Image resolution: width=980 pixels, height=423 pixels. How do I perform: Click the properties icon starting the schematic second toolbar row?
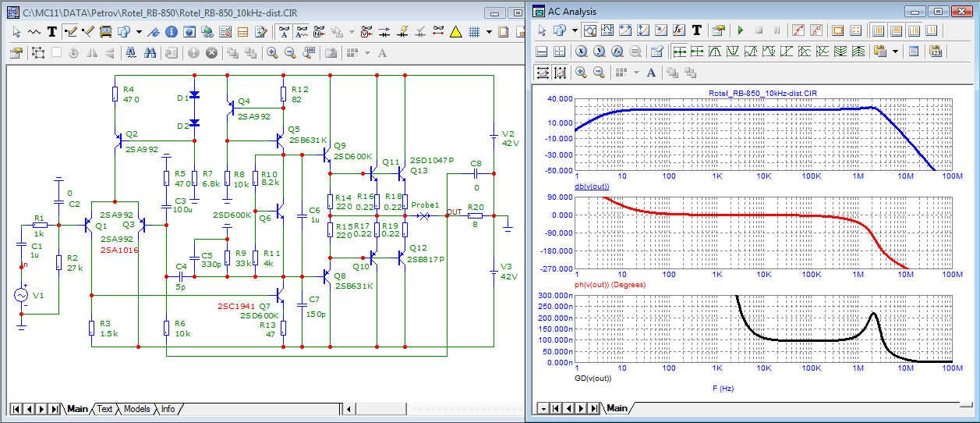(16, 54)
